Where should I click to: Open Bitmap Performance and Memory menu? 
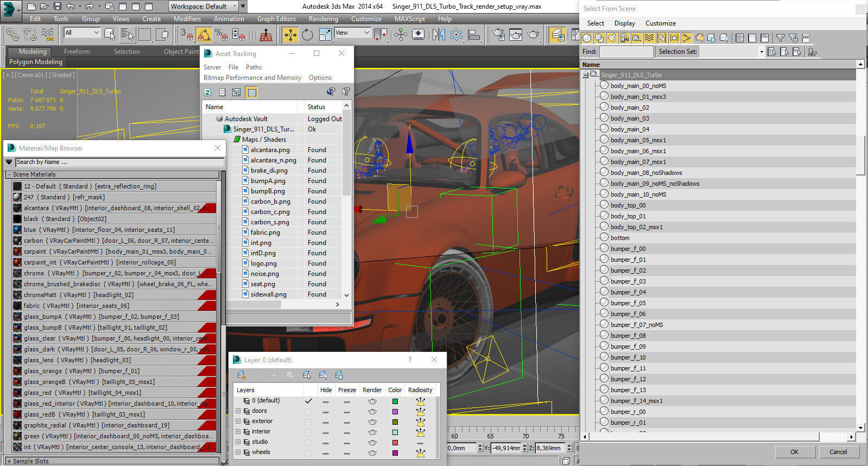click(x=252, y=78)
